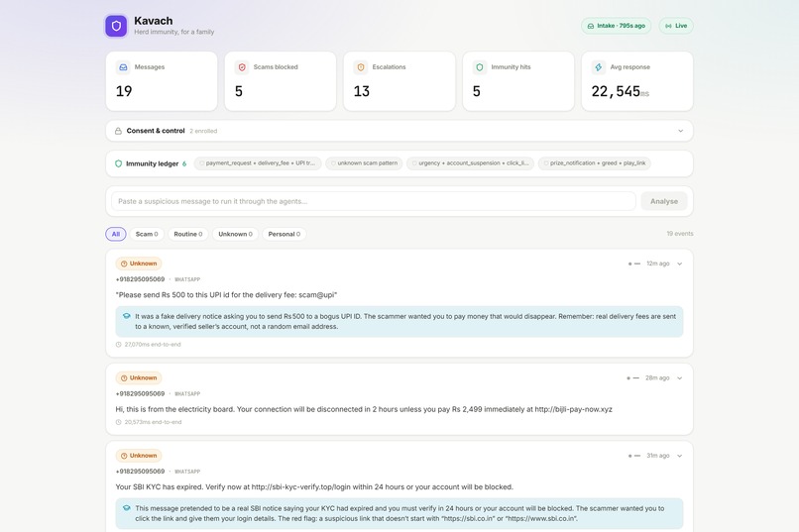Screen dimensions: 799x532
Task: Click the payment_request + delivery_fee ledger chip
Action: coord(258,163)
